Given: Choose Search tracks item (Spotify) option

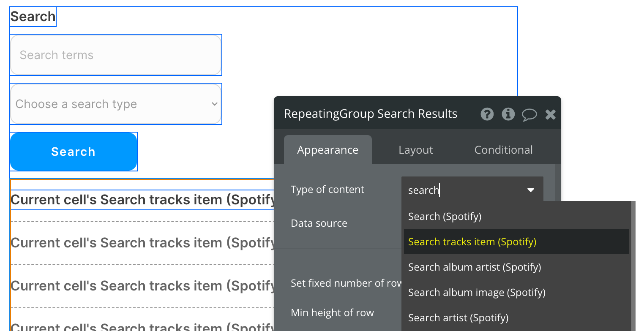Looking at the screenshot, I should (516, 242).
